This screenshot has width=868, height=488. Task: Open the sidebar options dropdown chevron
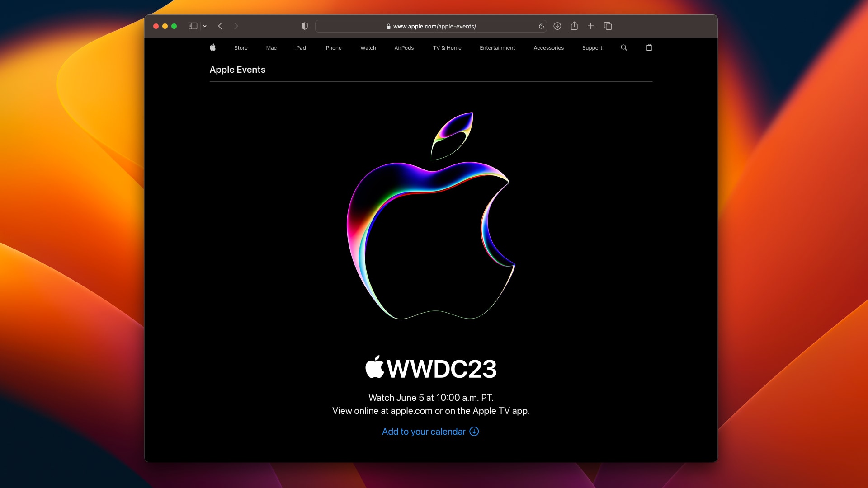tap(205, 26)
